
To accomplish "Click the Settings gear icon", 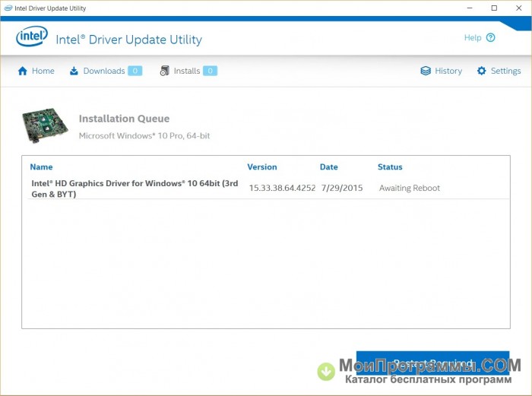I will 481,71.
